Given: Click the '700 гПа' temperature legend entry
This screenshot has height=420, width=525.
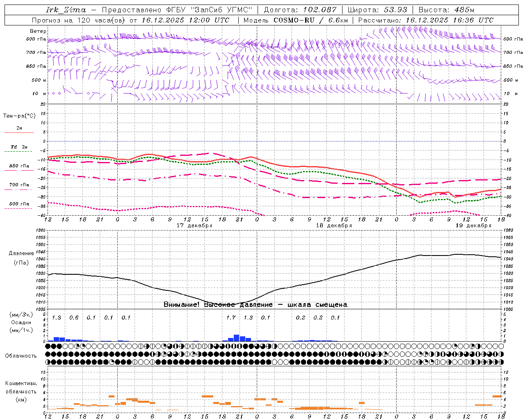Looking at the screenshot, I should click(19, 185).
